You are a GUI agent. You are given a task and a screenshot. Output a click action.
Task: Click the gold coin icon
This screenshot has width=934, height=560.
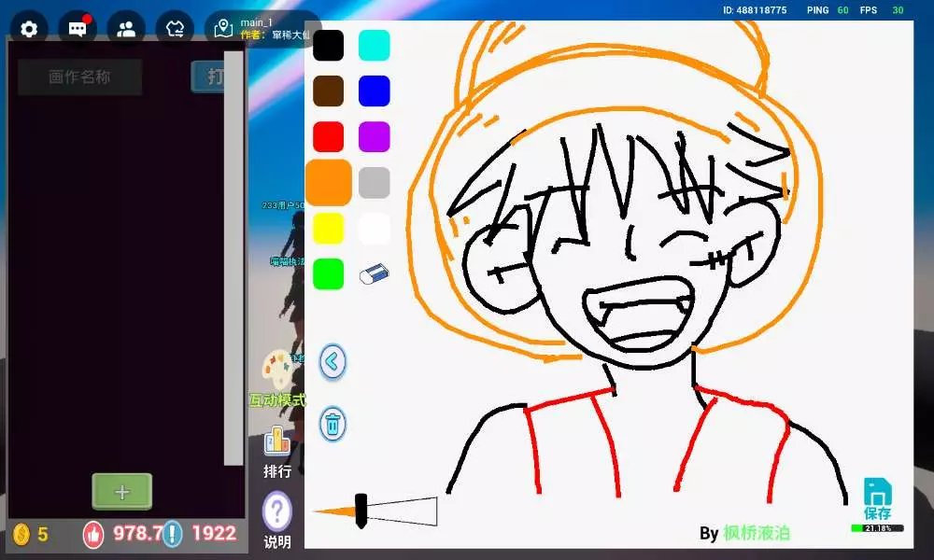click(x=21, y=535)
